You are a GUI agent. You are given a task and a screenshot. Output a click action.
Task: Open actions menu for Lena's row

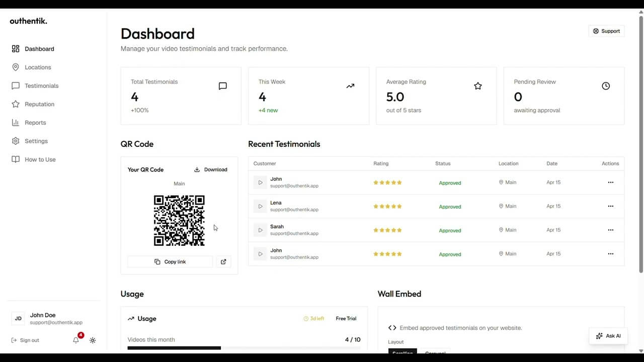tap(610, 206)
